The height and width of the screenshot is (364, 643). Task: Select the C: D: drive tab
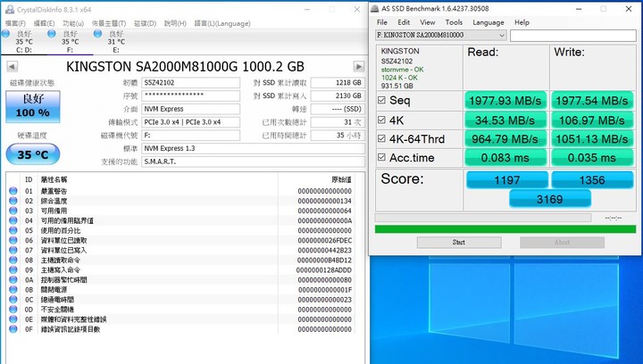click(24, 42)
